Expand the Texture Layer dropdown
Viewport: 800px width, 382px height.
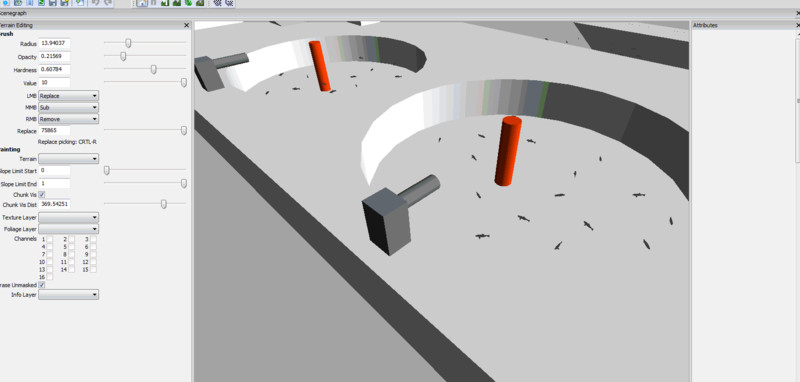coord(68,218)
